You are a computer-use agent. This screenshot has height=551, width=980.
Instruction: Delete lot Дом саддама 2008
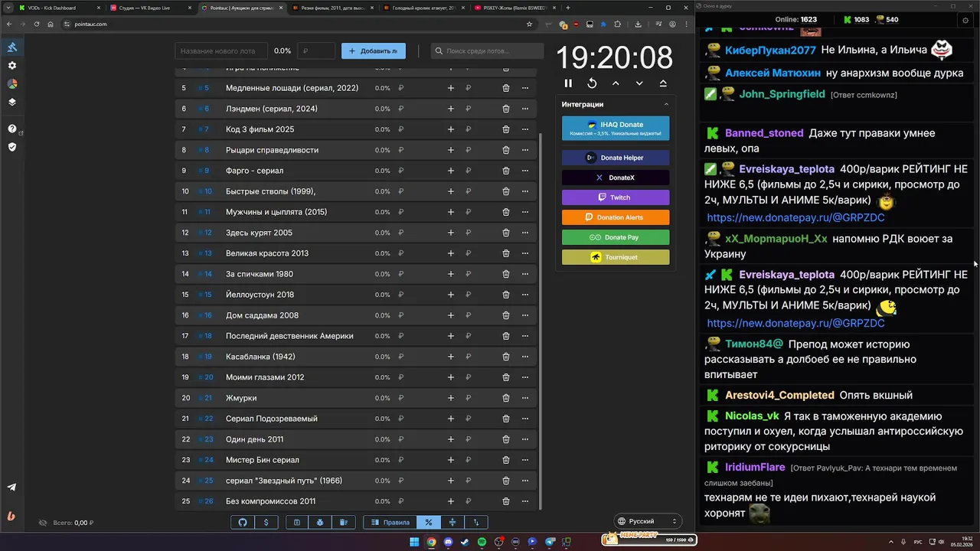click(x=506, y=315)
